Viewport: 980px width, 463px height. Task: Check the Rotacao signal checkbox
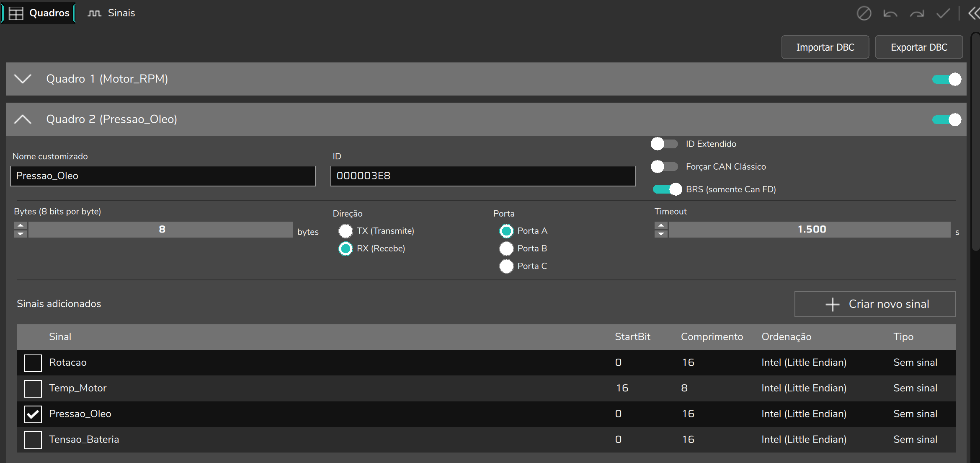click(x=33, y=363)
